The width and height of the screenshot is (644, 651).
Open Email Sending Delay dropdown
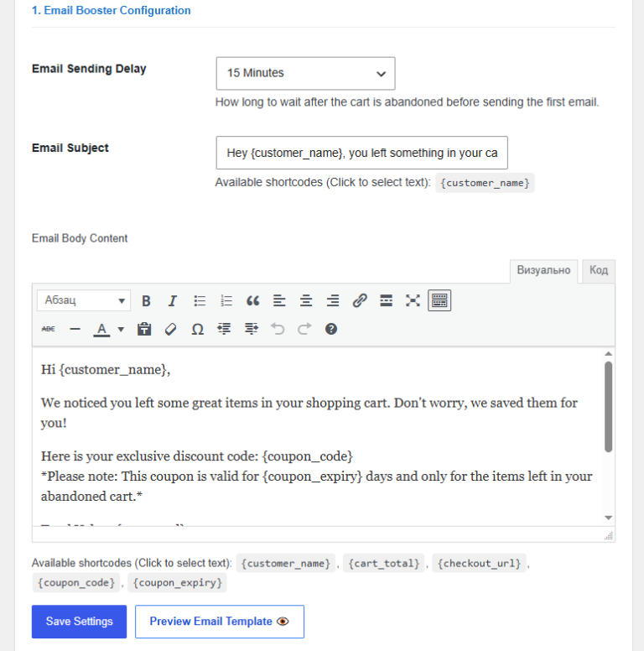305,74
